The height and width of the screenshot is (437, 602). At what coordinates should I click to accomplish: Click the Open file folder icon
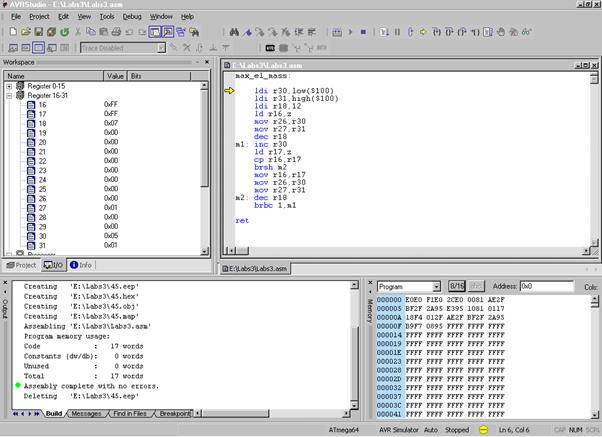24,32
